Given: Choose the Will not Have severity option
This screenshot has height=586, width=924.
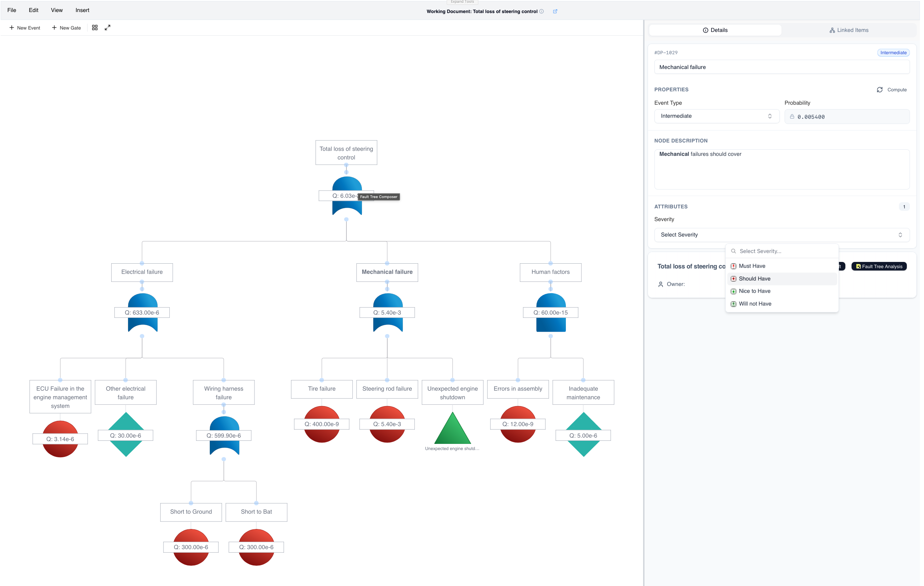Looking at the screenshot, I should pyautogui.click(x=755, y=303).
